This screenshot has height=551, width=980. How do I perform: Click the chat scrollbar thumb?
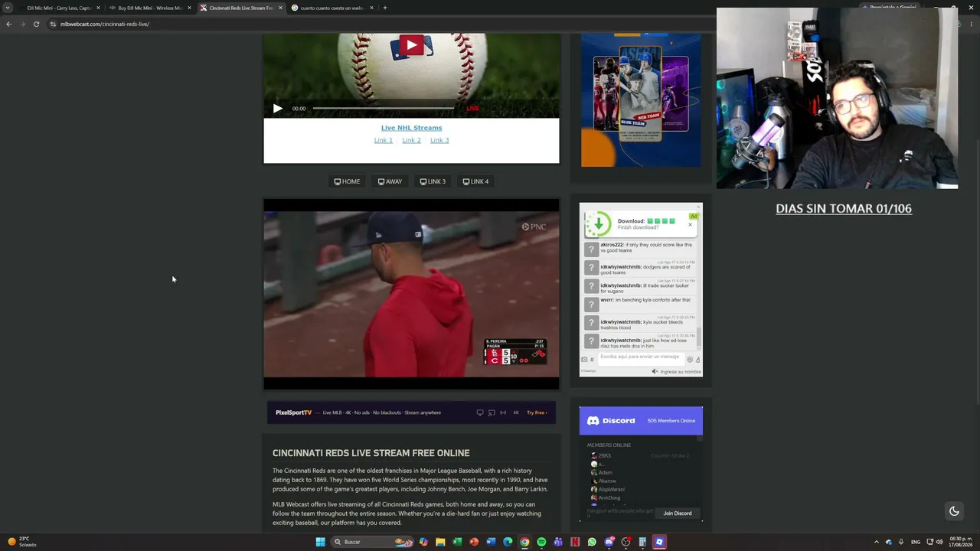tap(699, 337)
